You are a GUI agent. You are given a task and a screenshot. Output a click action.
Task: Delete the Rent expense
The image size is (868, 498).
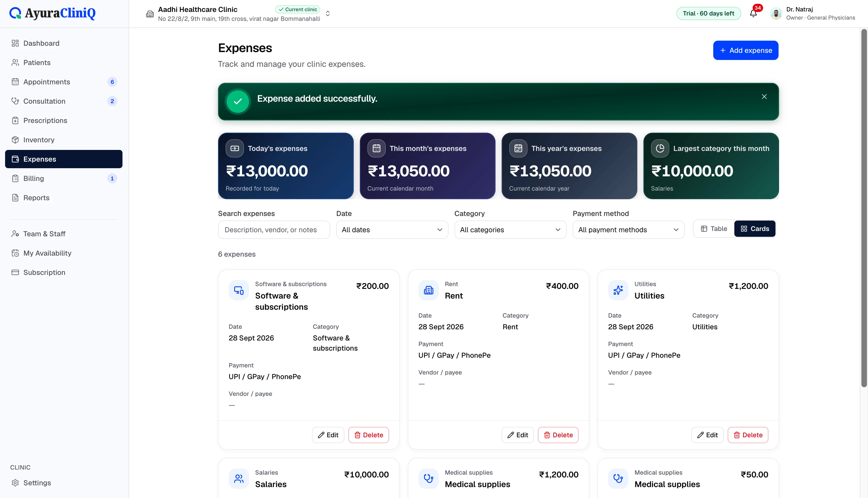click(558, 435)
